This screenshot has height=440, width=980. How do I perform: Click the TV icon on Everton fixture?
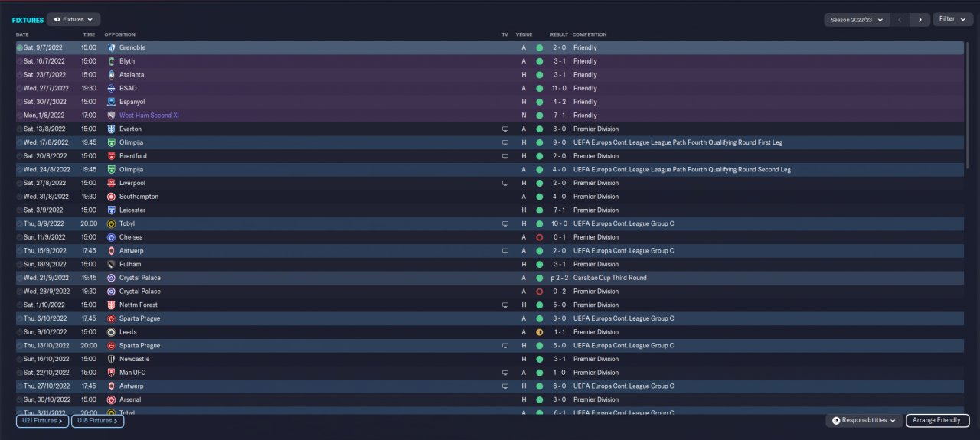click(x=505, y=129)
